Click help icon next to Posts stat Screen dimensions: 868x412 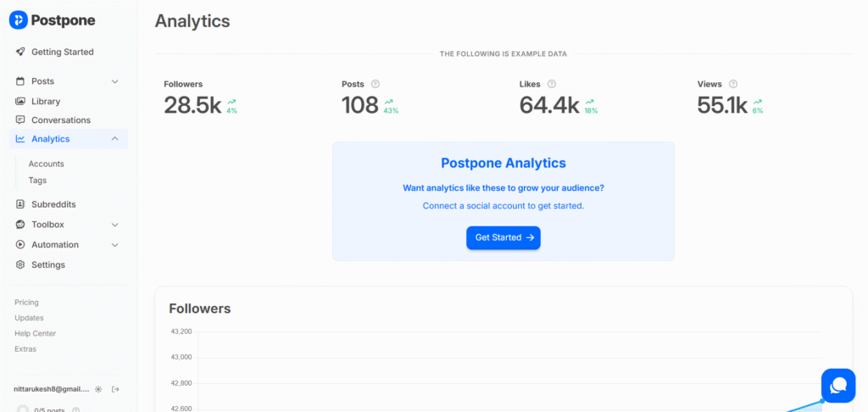pos(376,84)
